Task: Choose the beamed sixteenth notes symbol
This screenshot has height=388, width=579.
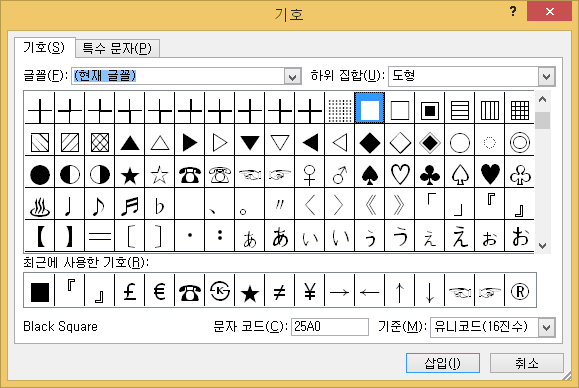Action: [130, 206]
